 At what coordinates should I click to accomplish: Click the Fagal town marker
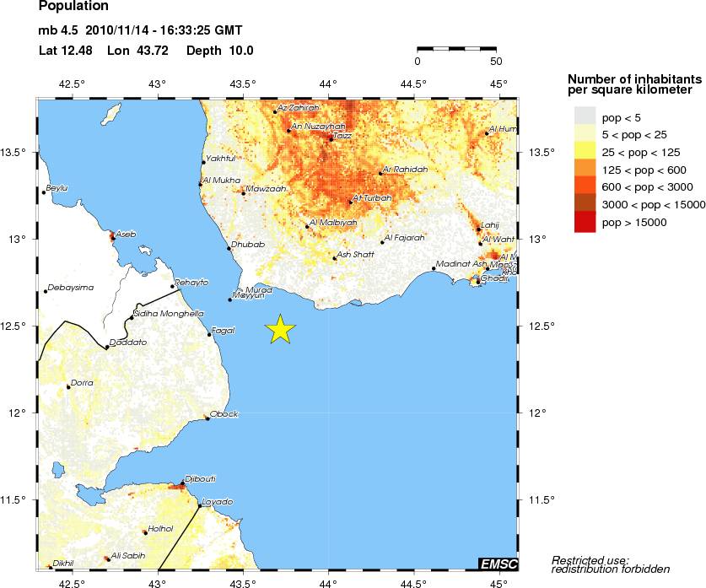point(210,335)
